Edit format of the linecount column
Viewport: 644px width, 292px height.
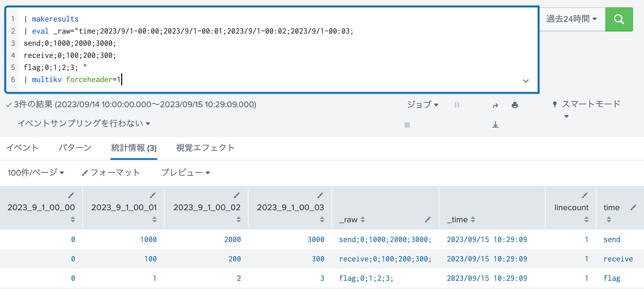pyautogui.click(x=585, y=195)
